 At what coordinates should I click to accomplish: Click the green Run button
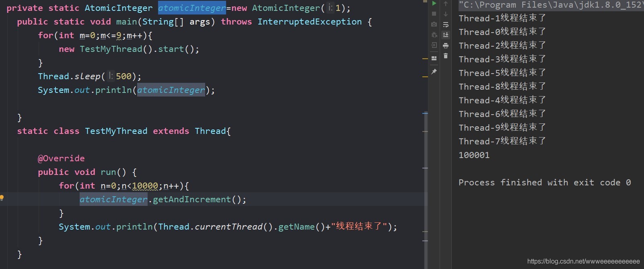coord(434,3)
